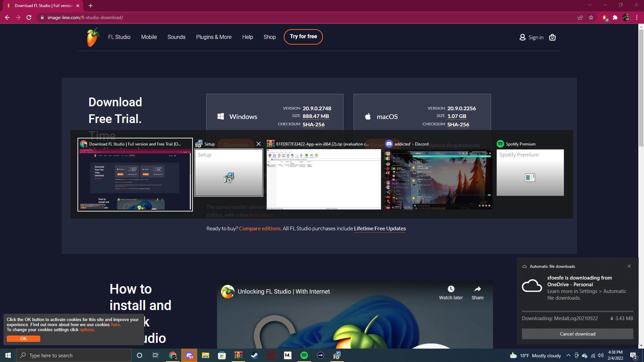Open Compare editions link

[260, 228]
